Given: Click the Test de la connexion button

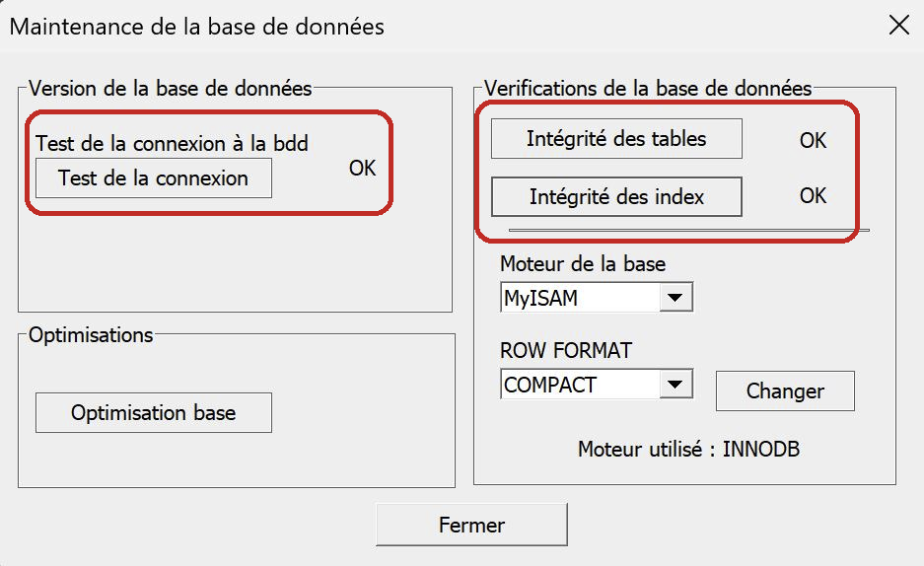Looking at the screenshot, I should pos(153,178).
